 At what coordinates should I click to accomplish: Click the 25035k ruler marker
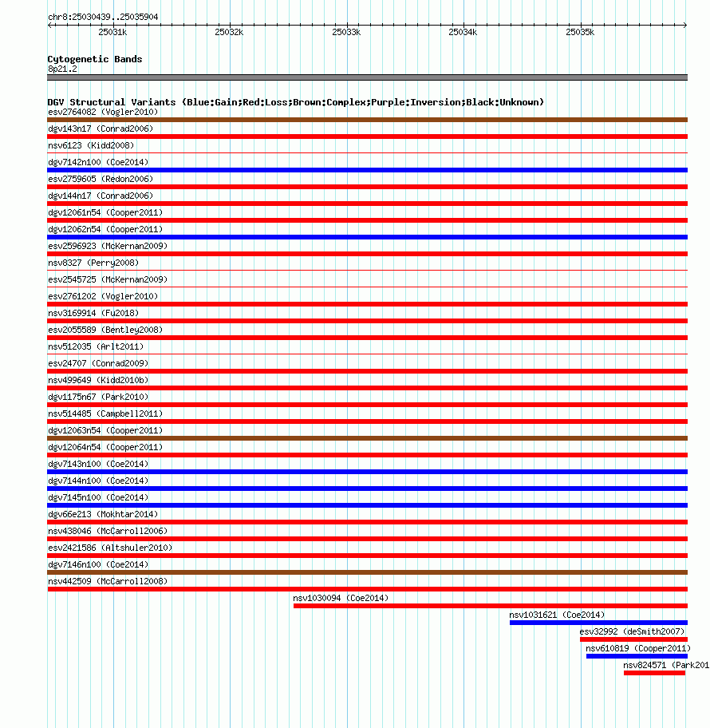tap(580, 32)
